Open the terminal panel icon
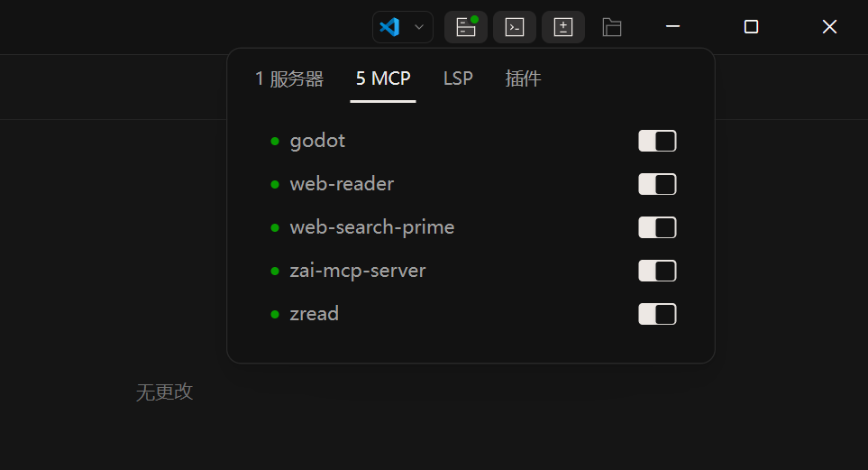The height and width of the screenshot is (470, 868). click(515, 27)
